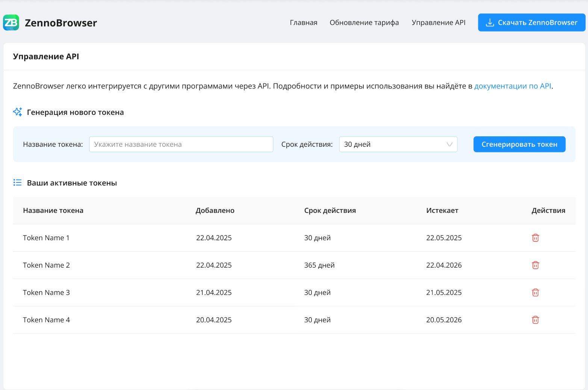The height and width of the screenshot is (390, 588).
Task: Click the download icon in Скачать button
Action: click(490, 23)
